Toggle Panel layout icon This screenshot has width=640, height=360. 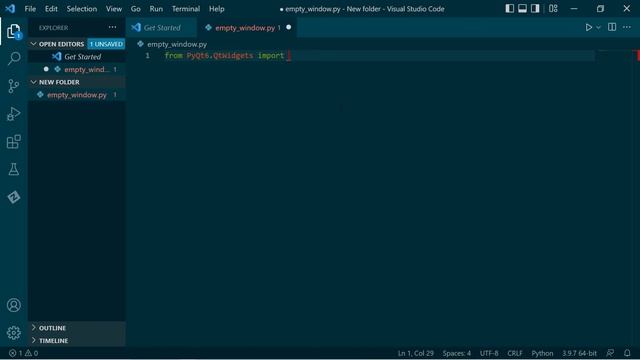522,9
